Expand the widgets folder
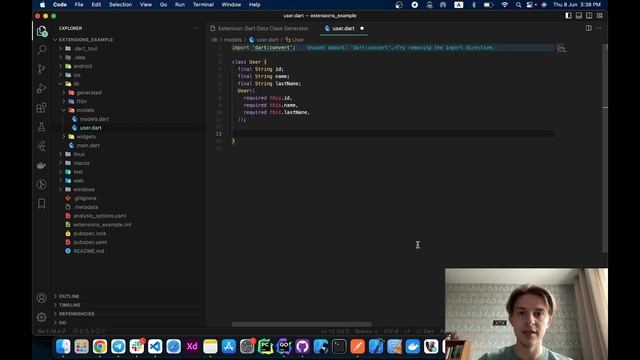 tap(86, 137)
